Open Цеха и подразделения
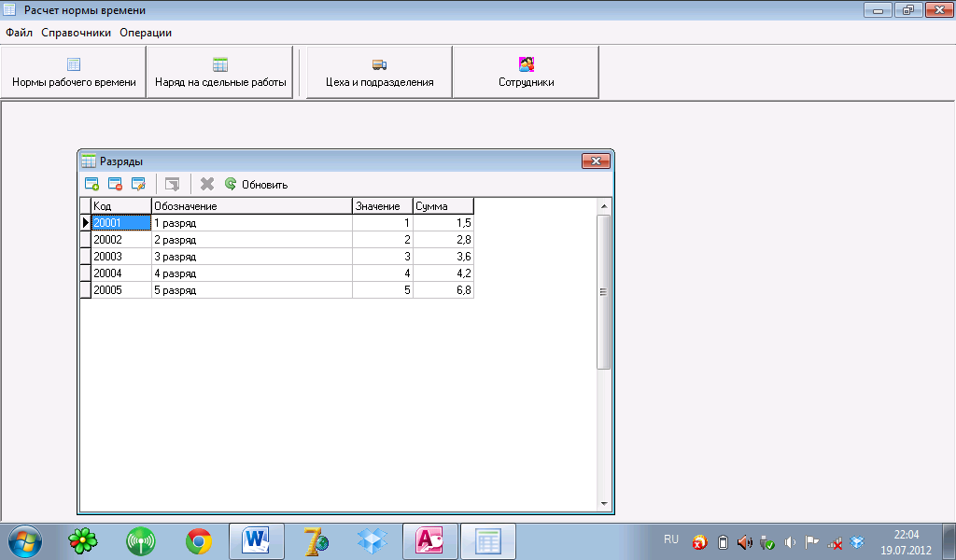 379,72
